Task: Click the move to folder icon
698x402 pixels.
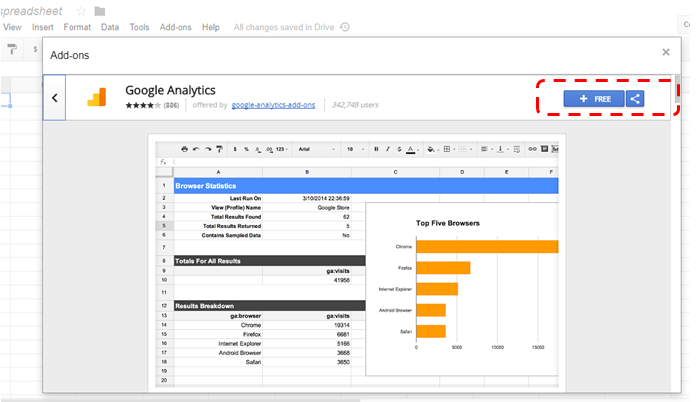Action: (100, 11)
